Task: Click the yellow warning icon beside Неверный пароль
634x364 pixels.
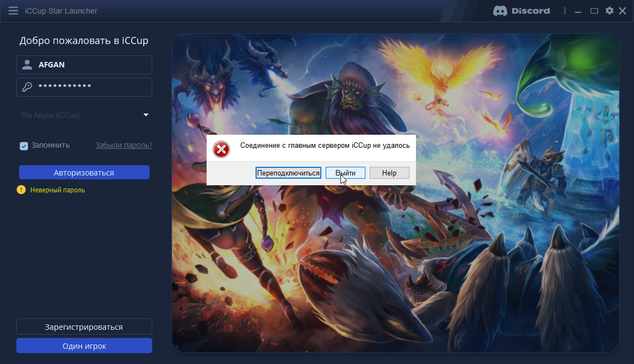Action: click(21, 190)
